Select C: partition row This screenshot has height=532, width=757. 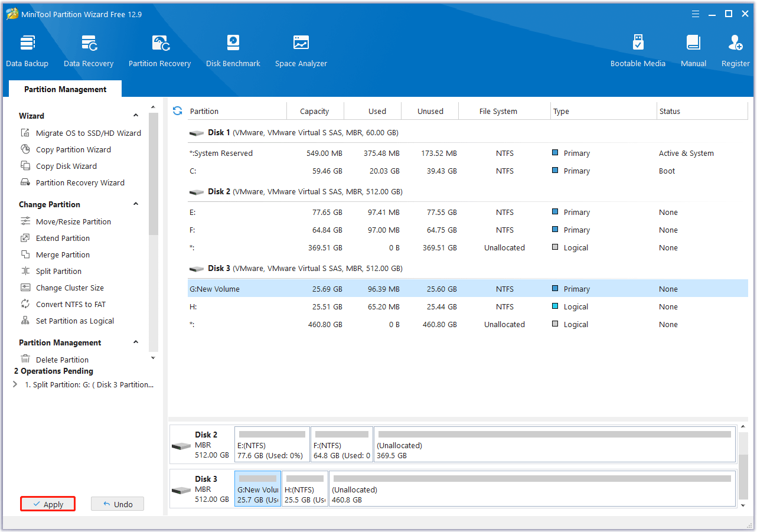468,171
